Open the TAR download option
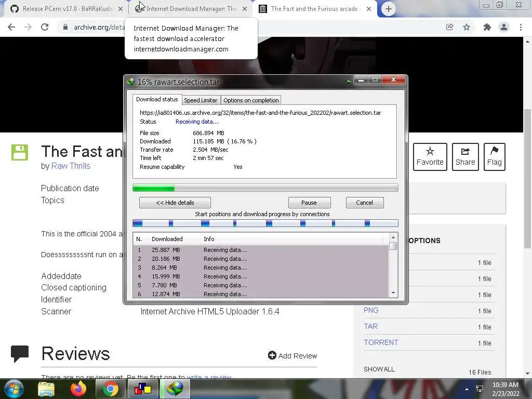Viewport: 532px width, 399px height. click(x=370, y=326)
